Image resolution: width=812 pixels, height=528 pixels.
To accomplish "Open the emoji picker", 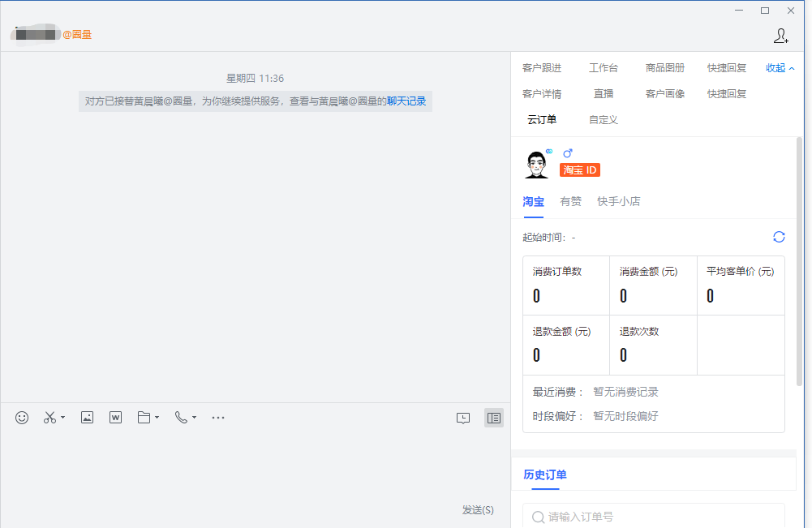I will [22, 418].
